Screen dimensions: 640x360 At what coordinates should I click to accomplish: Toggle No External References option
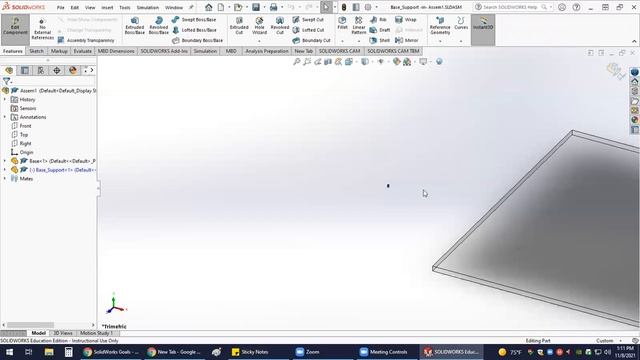pos(42,29)
